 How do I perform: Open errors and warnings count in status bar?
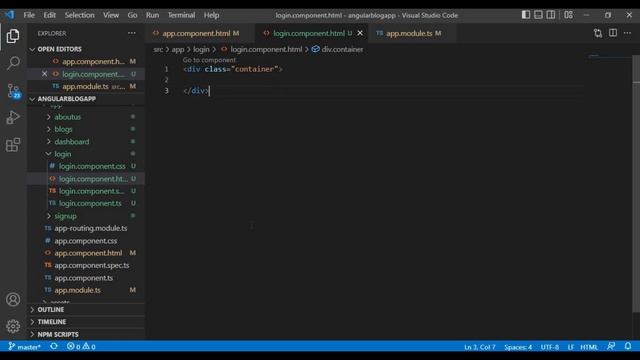[81, 347]
